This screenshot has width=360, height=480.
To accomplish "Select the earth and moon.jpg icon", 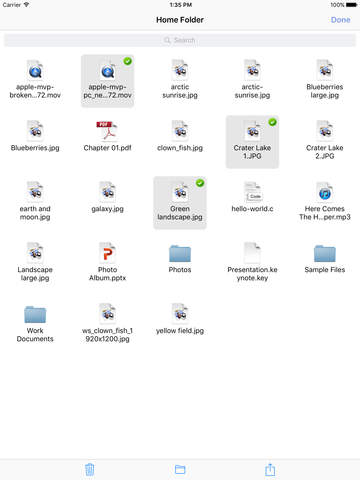I will 35,192.
